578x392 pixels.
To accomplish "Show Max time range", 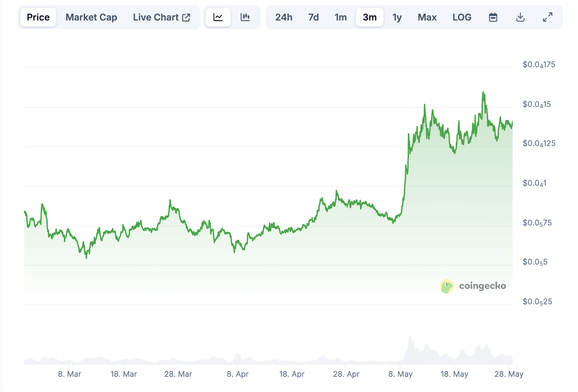I will tap(427, 17).
